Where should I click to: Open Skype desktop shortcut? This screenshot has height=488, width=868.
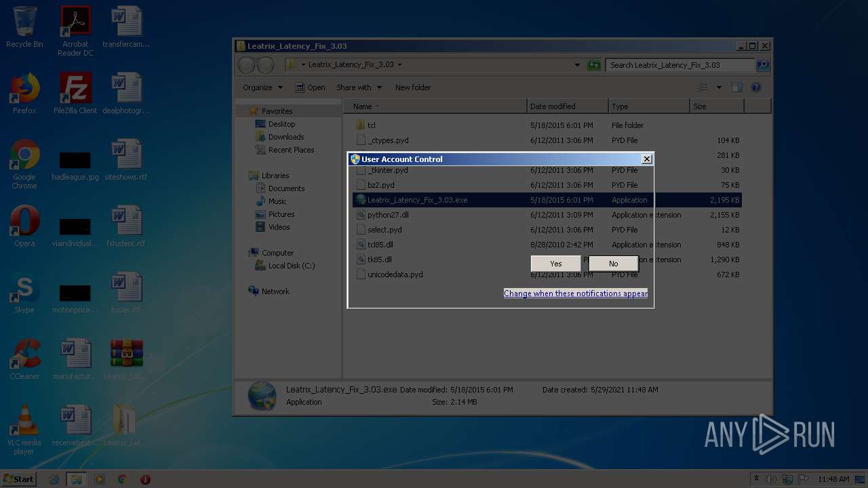24,293
